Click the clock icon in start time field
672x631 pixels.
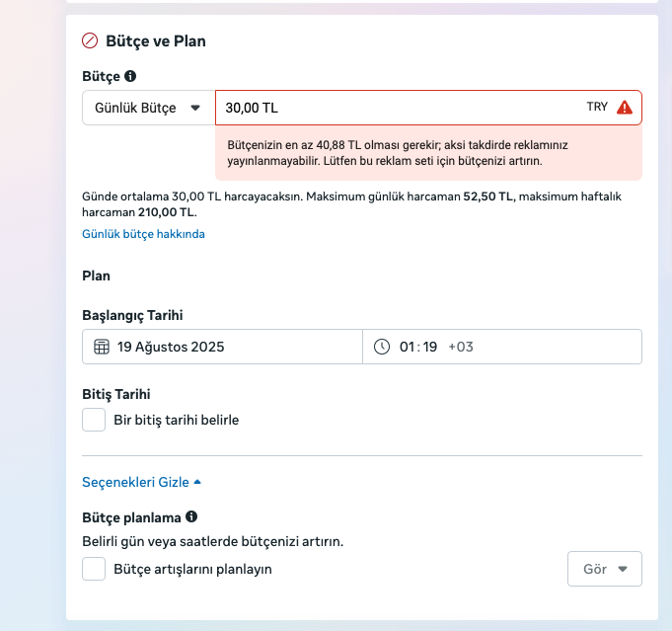[382, 347]
